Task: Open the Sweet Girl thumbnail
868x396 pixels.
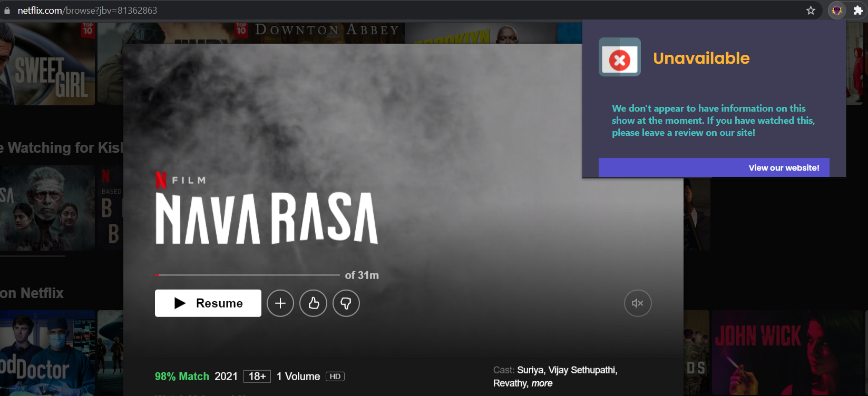Action: [x=47, y=63]
